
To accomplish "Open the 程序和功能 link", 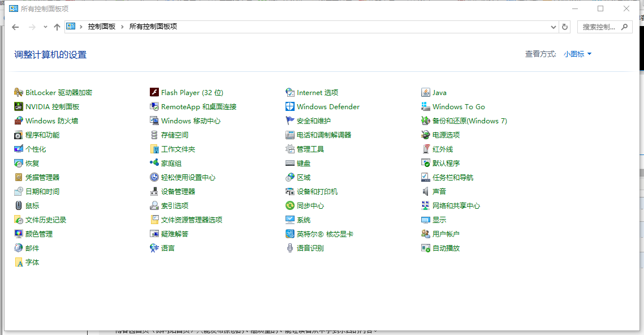I will tap(42, 135).
